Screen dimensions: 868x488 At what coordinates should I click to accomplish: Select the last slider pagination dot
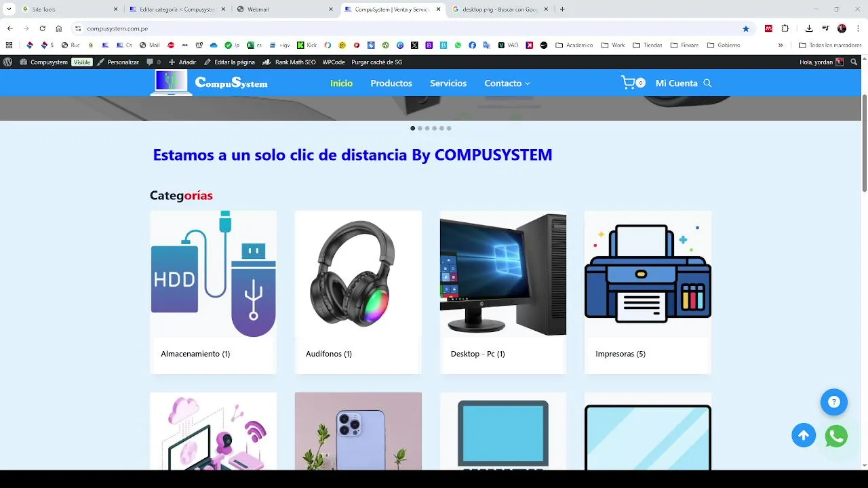tap(448, 128)
